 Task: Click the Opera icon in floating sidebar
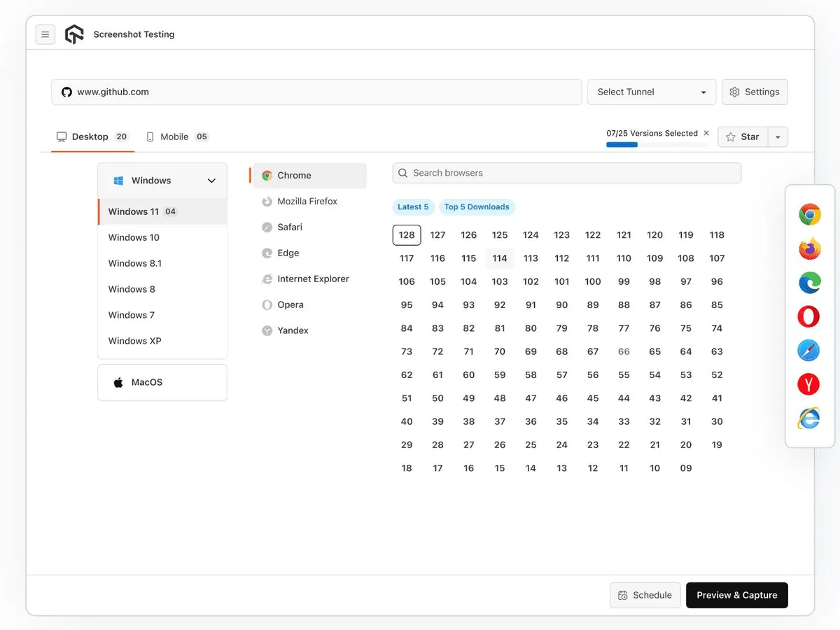[810, 316]
